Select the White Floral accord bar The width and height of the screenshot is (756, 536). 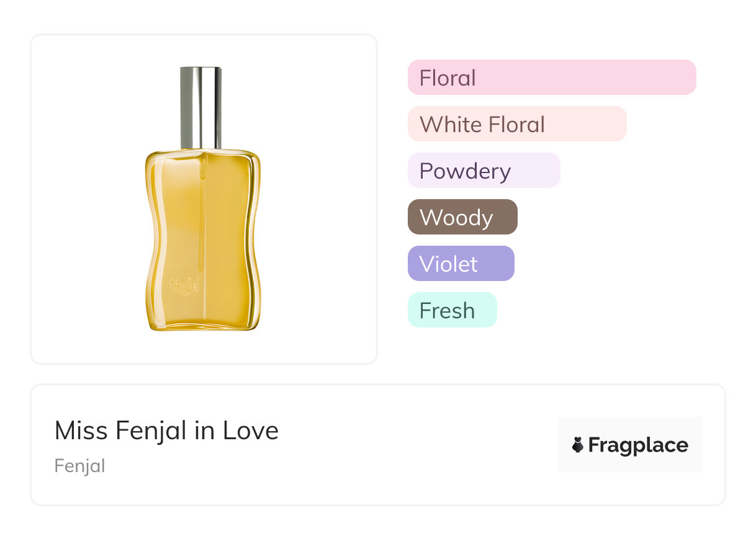coord(516,124)
